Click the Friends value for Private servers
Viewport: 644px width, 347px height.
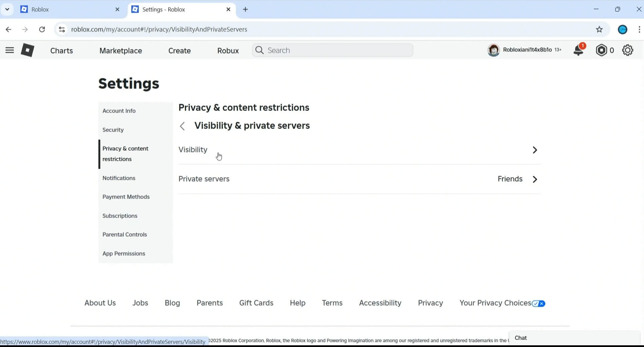click(510, 179)
